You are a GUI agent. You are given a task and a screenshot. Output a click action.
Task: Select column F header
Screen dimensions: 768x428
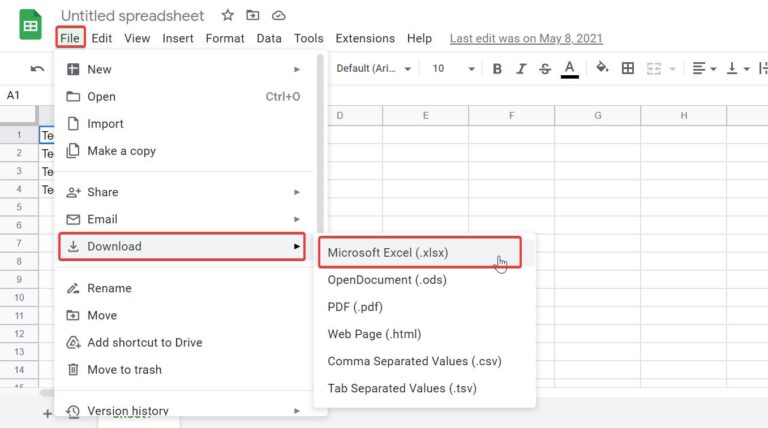[511, 116]
